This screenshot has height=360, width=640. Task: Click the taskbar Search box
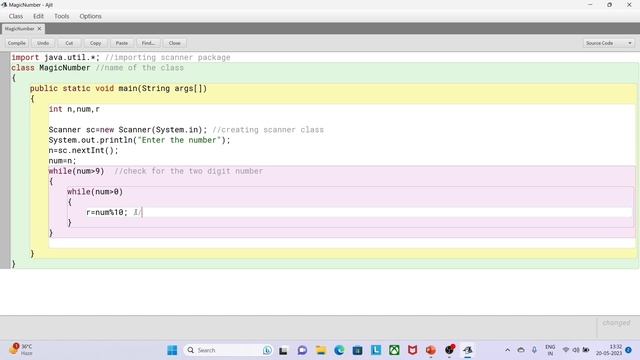click(228, 350)
